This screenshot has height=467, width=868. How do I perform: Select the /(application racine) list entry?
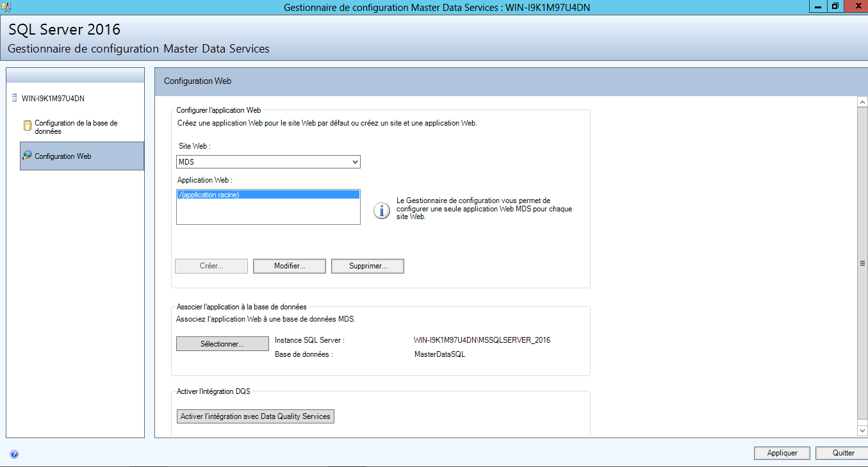[x=268, y=195]
